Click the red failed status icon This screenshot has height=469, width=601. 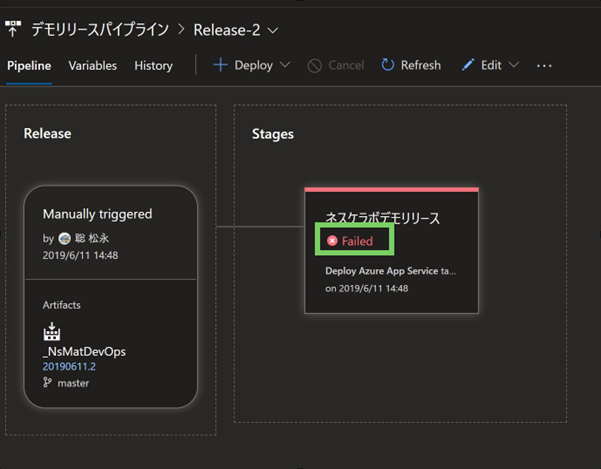point(332,241)
